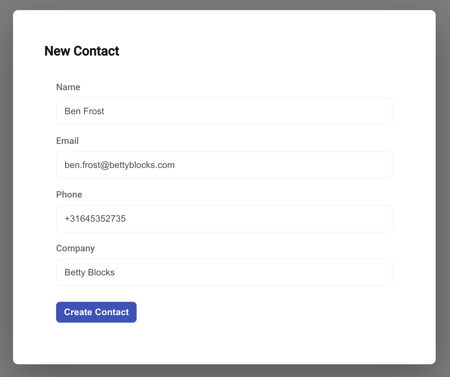
Task: Focus the Email input field
Action: click(x=224, y=165)
